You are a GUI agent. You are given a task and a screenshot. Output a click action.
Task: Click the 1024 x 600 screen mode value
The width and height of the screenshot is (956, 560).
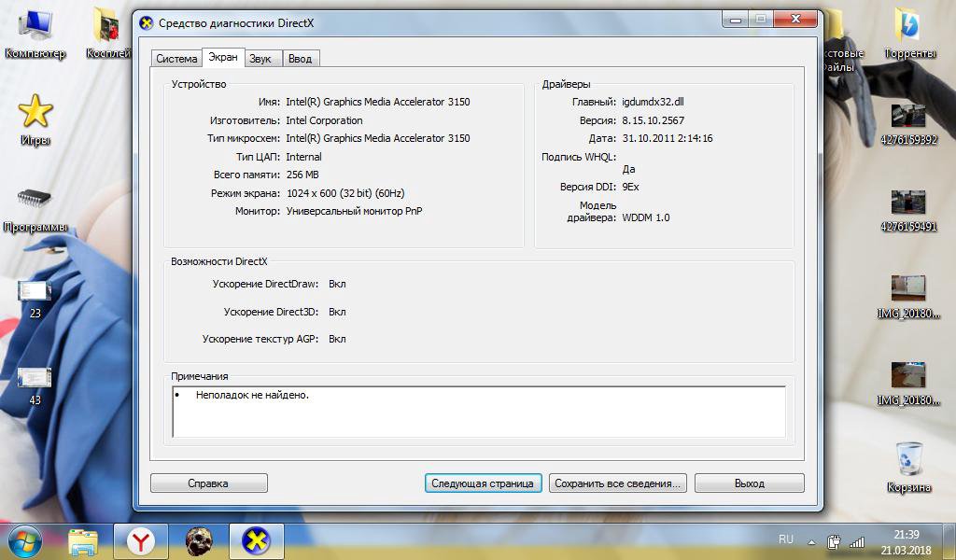[x=345, y=193]
